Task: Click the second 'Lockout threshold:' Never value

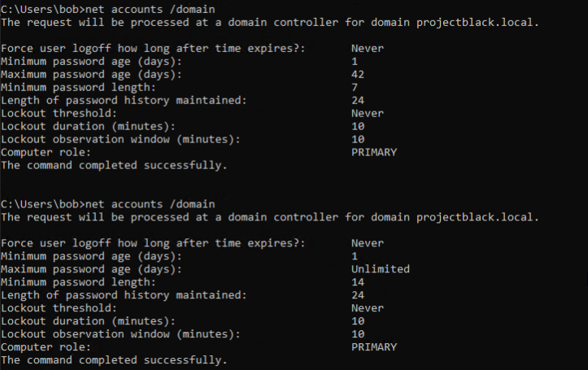Action: point(368,308)
